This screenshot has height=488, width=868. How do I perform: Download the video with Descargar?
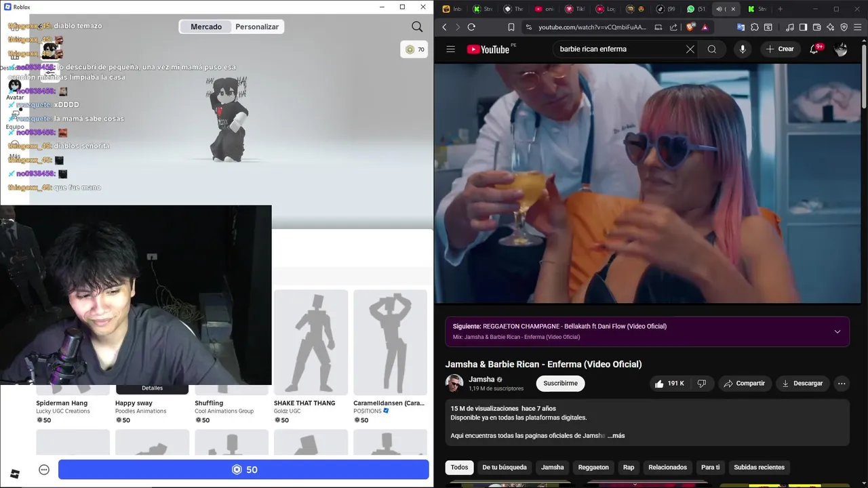coord(802,384)
